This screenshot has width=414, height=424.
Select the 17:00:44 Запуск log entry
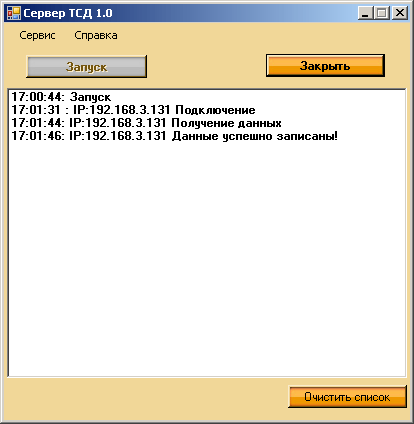tap(61, 97)
